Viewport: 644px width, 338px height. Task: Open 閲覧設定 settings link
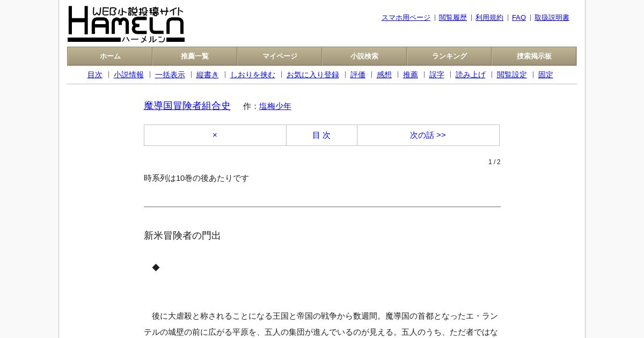pyautogui.click(x=512, y=75)
